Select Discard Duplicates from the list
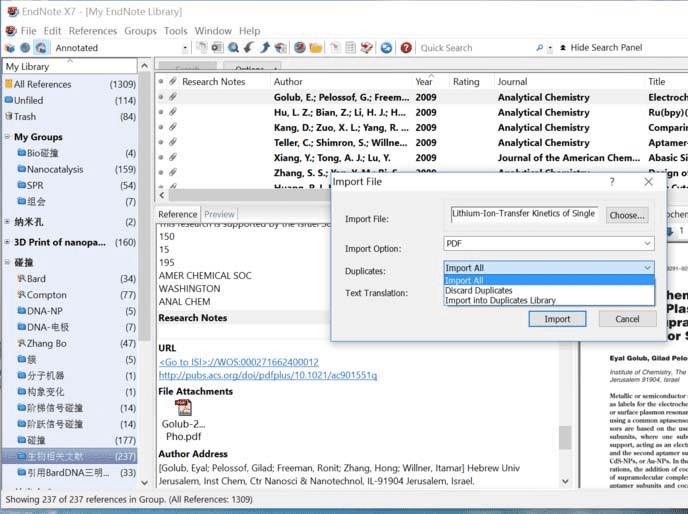Viewport: 688px width, 514px height. point(479,291)
